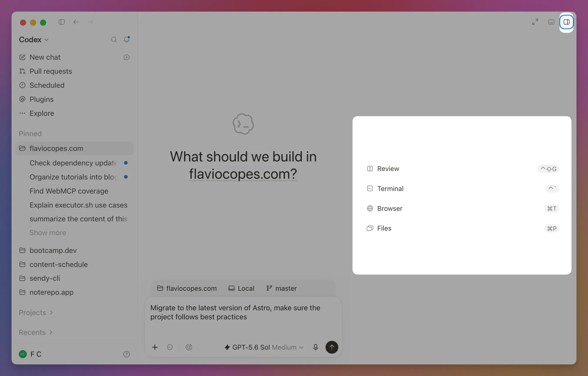This screenshot has height=376, width=588.
Task: Go back with the left arrow
Action: point(76,22)
